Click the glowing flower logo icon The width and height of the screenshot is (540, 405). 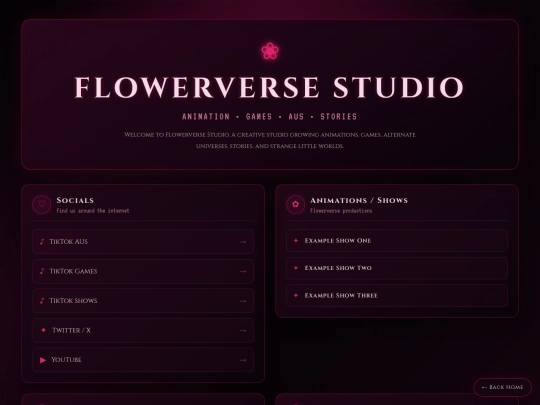[270, 51]
